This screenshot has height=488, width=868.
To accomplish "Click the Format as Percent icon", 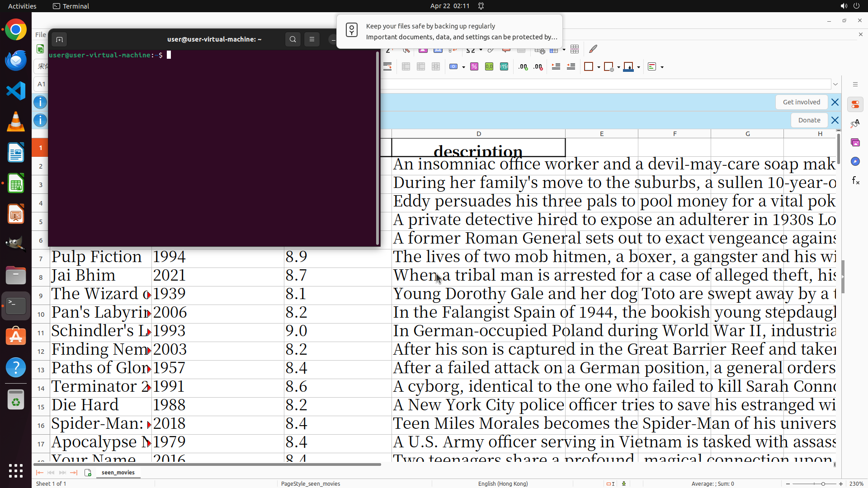I will click(474, 67).
